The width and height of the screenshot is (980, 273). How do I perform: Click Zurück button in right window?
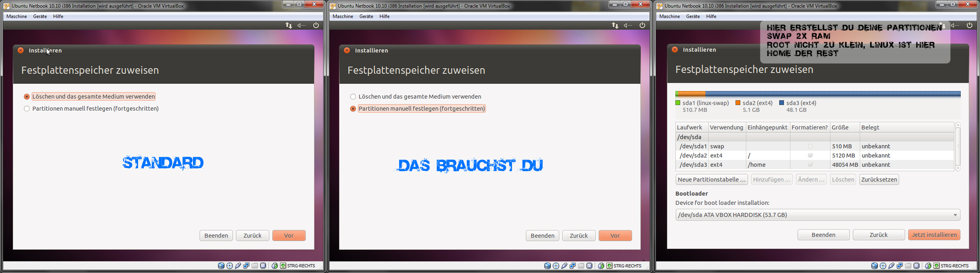pos(879,235)
